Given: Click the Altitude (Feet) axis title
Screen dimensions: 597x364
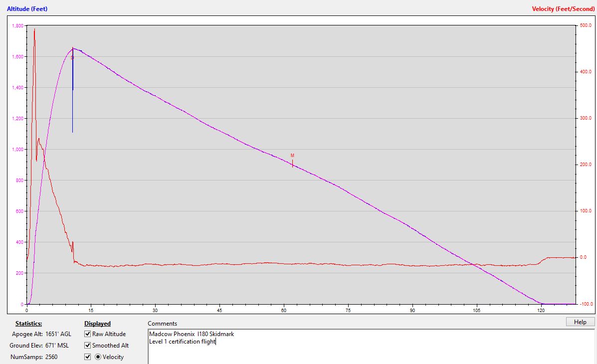Looking at the screenshot, I should pyautogui.click(x=27, y=9).
